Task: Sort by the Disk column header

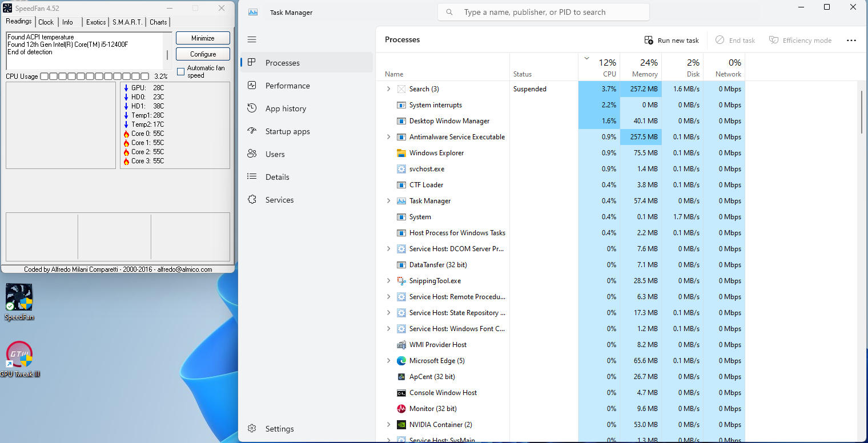Action: tap(682, 67)
